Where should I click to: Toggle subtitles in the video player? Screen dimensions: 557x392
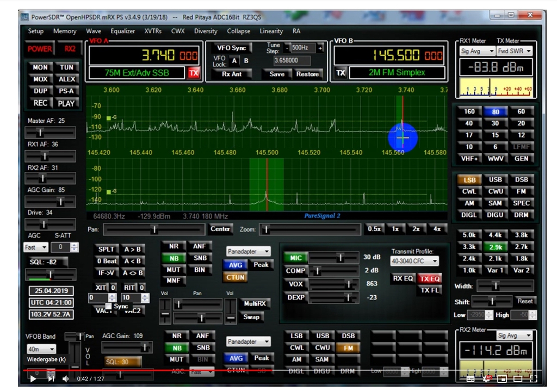tap(471, 379)
